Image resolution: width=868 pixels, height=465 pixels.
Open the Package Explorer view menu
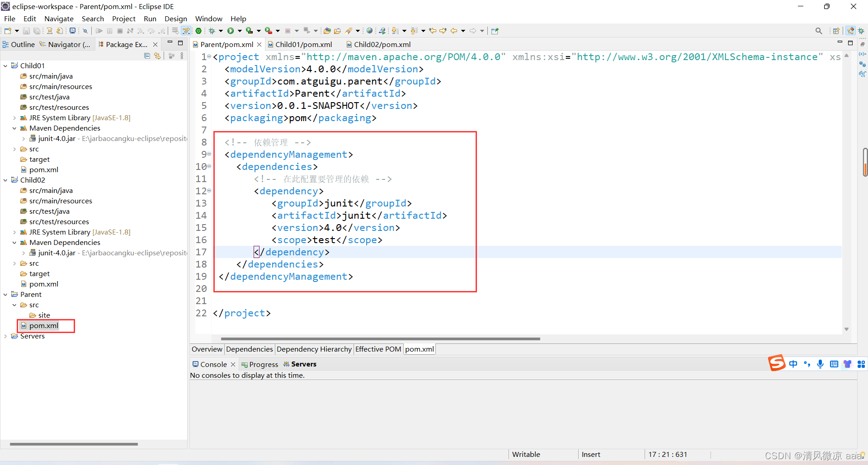(182, 56)
